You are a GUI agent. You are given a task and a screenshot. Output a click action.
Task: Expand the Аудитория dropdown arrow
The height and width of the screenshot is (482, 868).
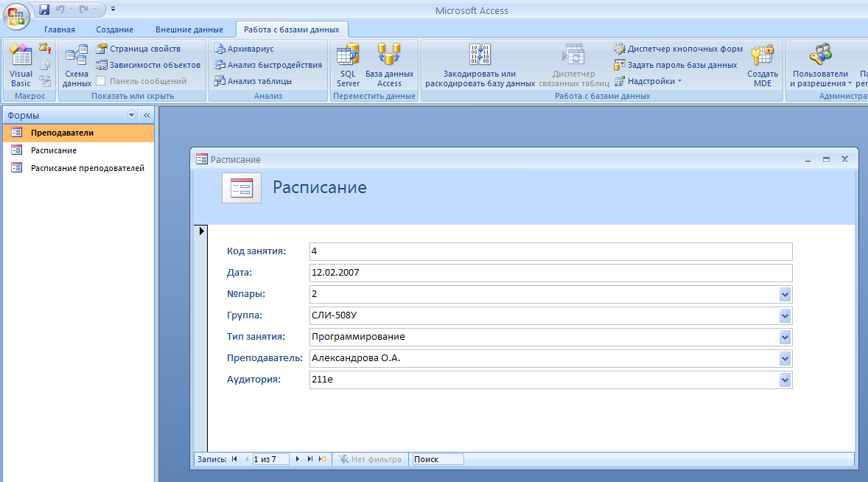(x=785, y=380)
